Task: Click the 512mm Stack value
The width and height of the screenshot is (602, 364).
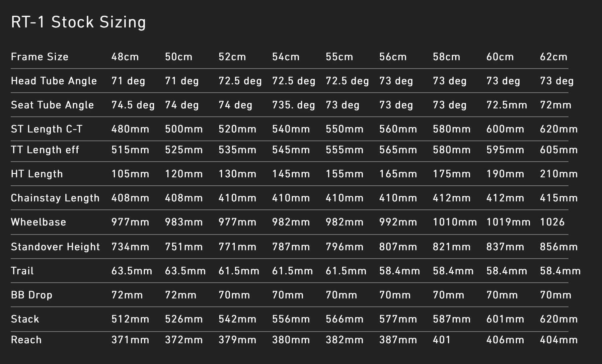Action: pos(130,319)
